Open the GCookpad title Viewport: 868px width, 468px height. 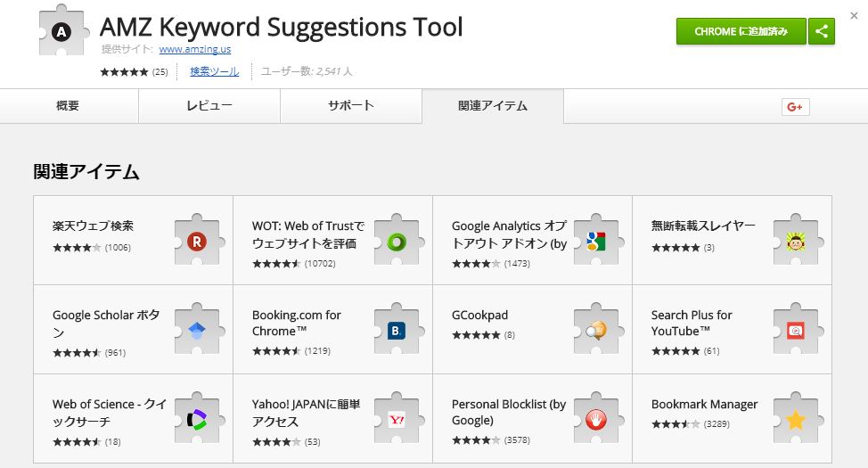pyautogui.click(x=479, y=316)
